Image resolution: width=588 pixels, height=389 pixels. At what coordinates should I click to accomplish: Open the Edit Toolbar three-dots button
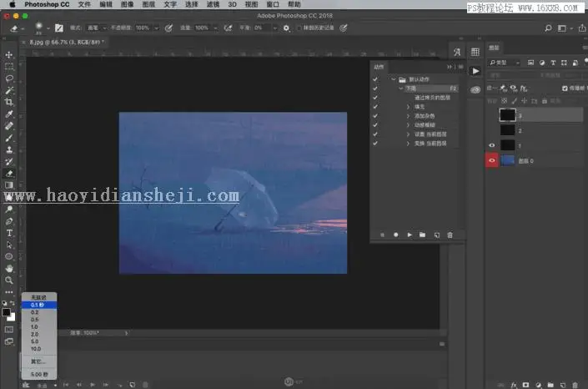tap(9, 292)
